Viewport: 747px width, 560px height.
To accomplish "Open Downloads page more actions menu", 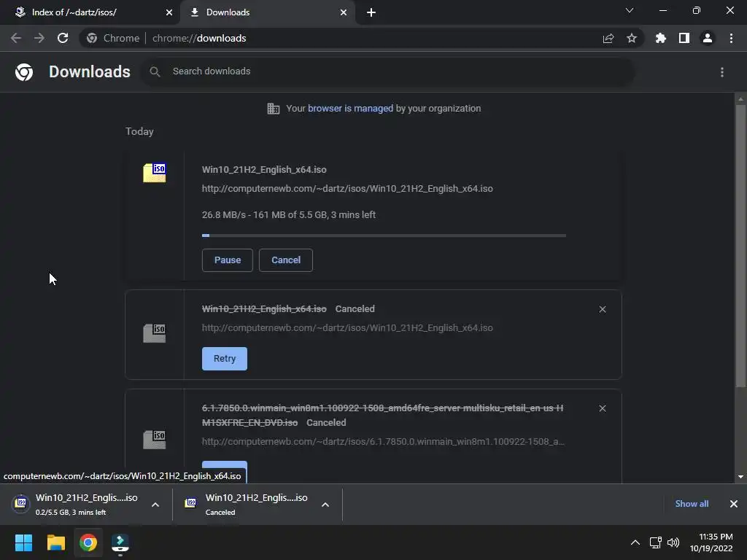I will click(722, 72).
